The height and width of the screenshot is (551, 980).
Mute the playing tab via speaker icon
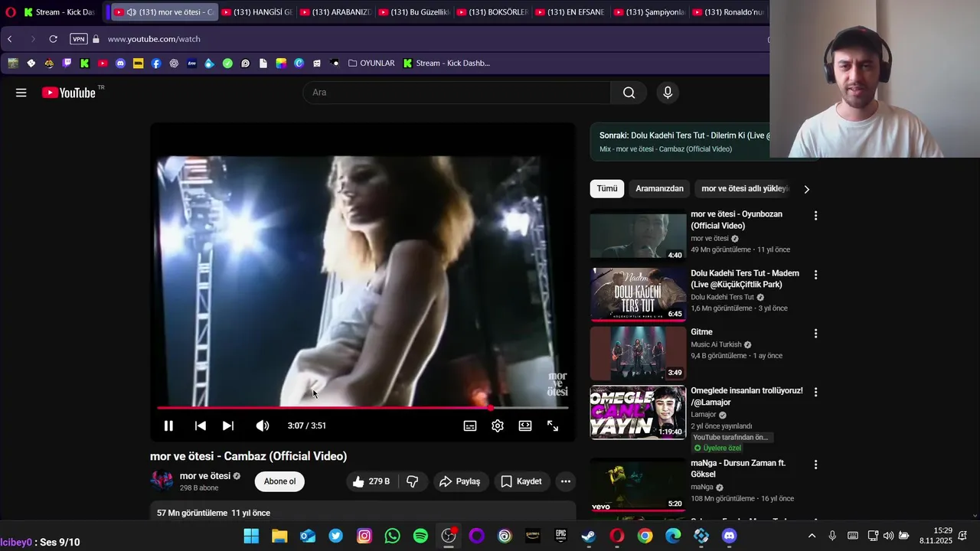coord(132,12)
